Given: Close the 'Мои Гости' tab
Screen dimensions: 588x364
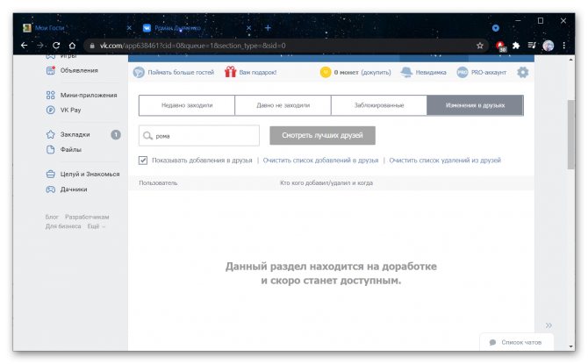Looking at the screenshot, I should coord(129,28).
